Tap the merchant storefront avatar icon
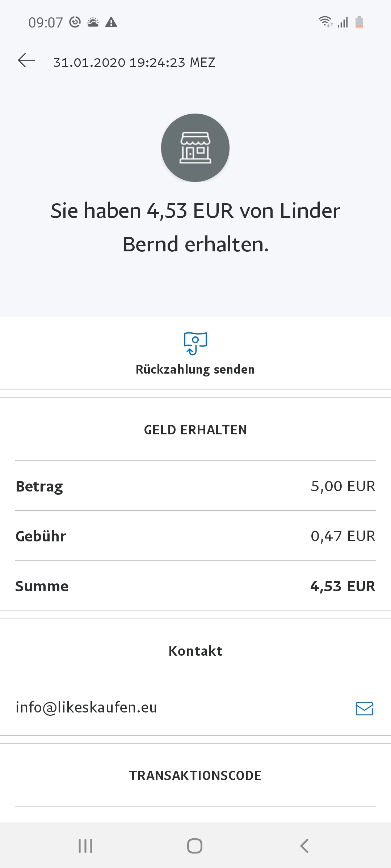This screenshot has height=868, width=391. [195, 148]
